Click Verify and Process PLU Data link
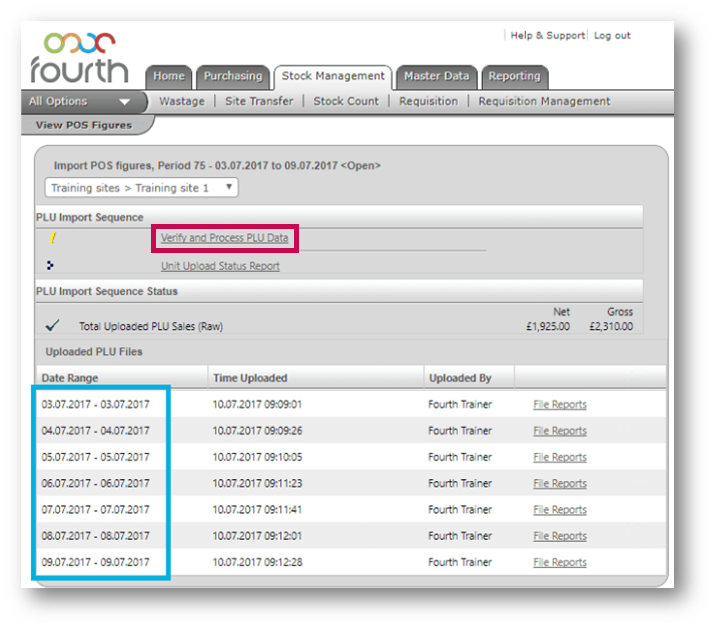This screenshot has width=716, height=622. 231,238
